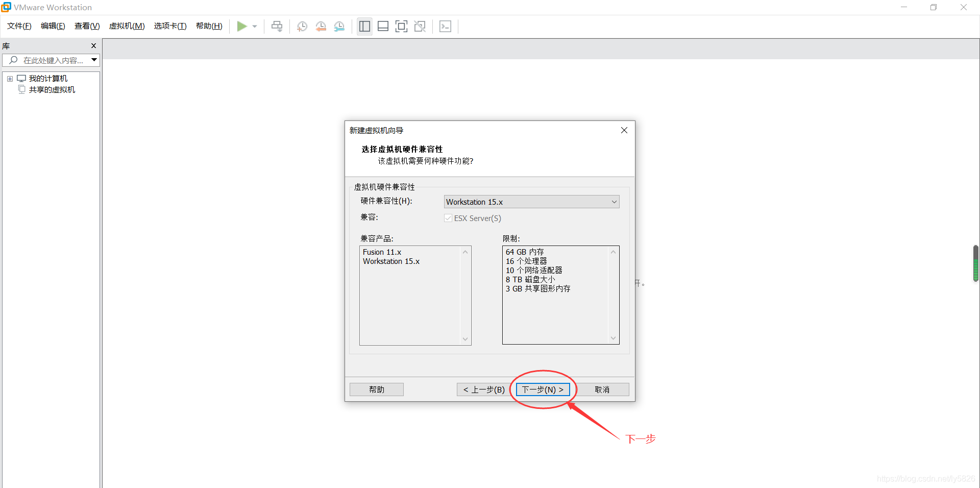Screen dimensions: 980x488
Task: Select the 3 GB 共享图形内存 limit entry
Action: [538, 289]
